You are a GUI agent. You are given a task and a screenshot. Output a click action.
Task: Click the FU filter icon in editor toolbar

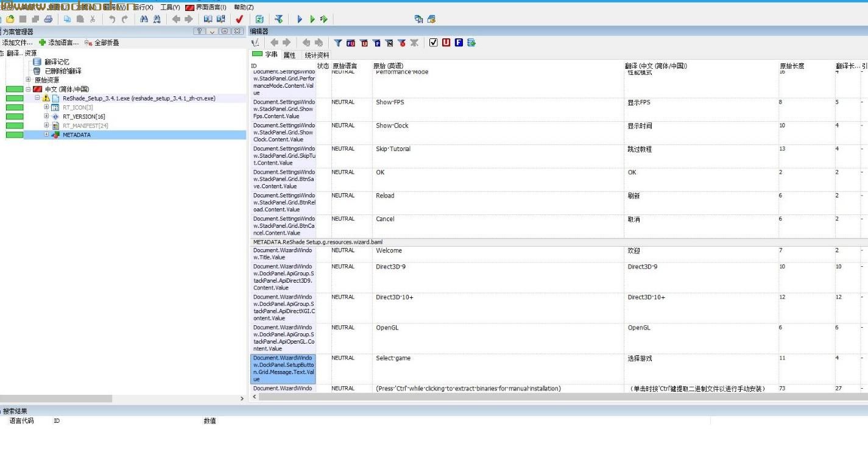point(351,43)
